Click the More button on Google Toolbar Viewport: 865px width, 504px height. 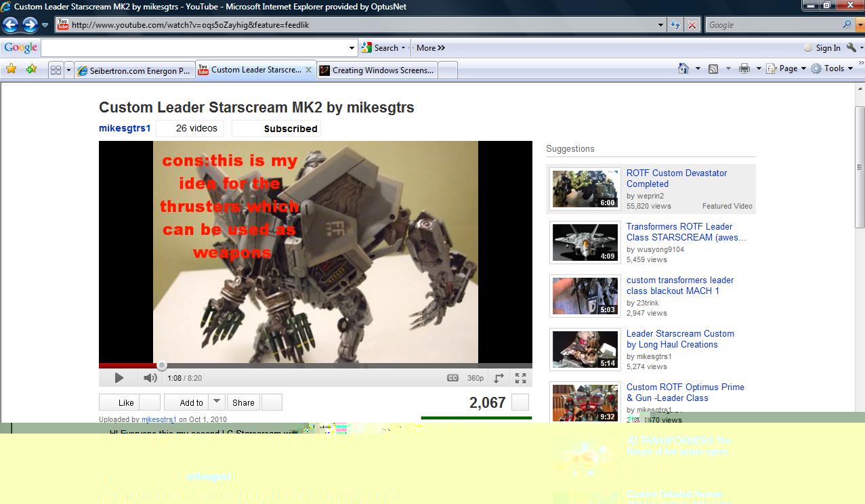430,48
